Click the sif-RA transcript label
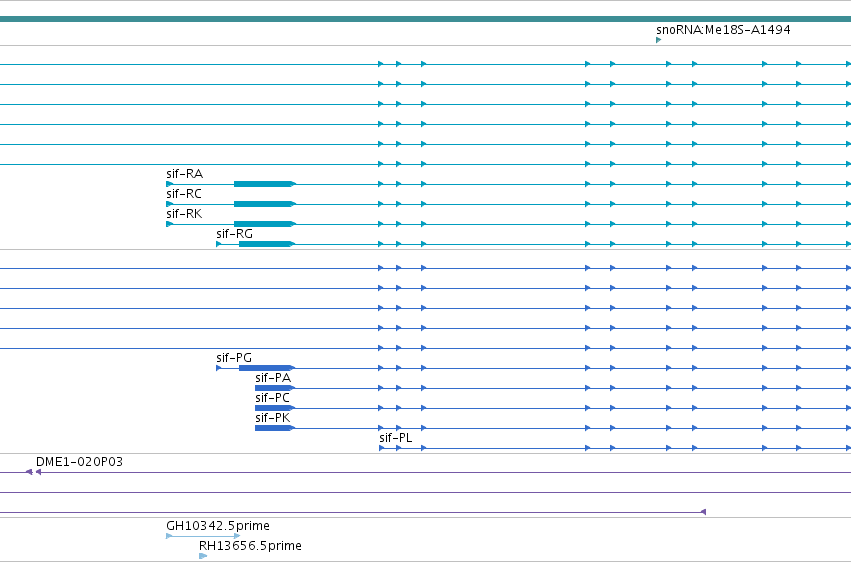The height and width of the screenshot is (562, 851). 185,174
